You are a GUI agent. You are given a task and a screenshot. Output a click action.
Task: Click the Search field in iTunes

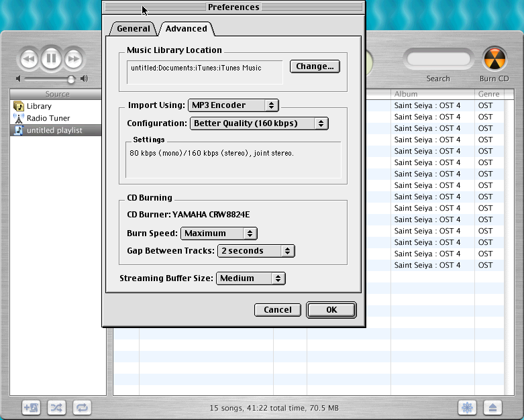coord(438,60)
